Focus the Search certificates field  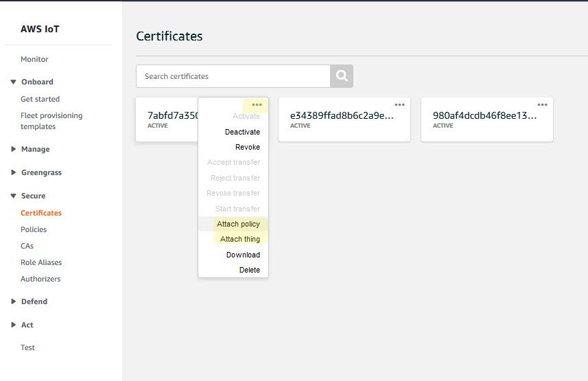233,76
